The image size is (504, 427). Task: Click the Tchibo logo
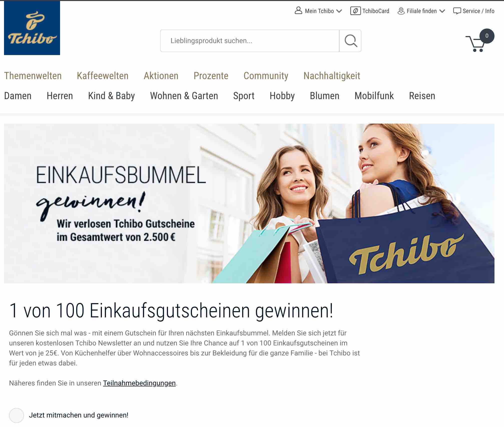coord(32,28)
